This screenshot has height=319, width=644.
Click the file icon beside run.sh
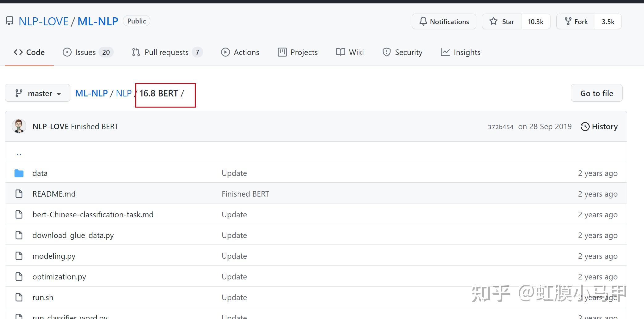click(19, 297)
